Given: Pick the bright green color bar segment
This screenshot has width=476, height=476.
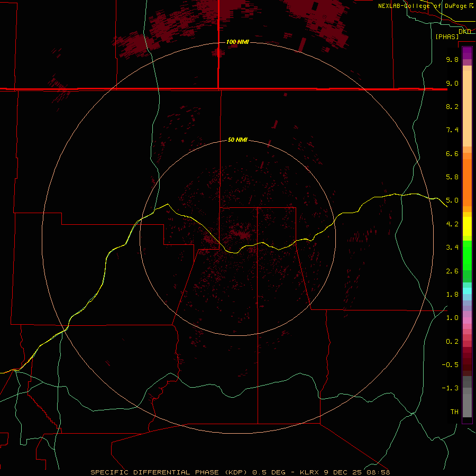Looking at the screenshot, I should [x=467, y=255].
